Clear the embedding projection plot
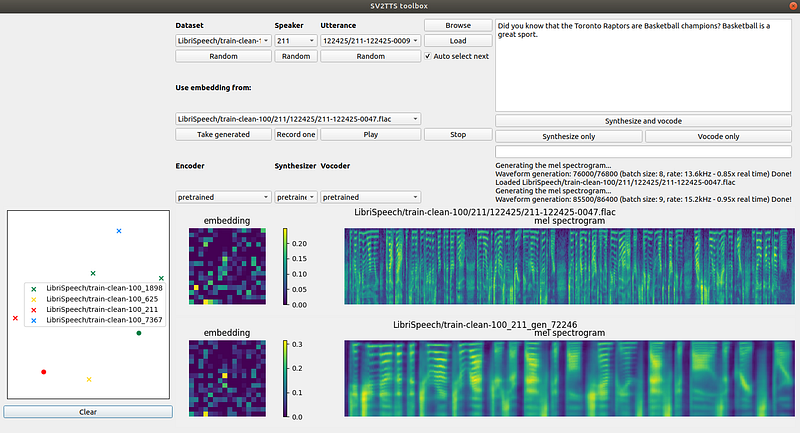 pyautogui.click(x=88, y=411)
